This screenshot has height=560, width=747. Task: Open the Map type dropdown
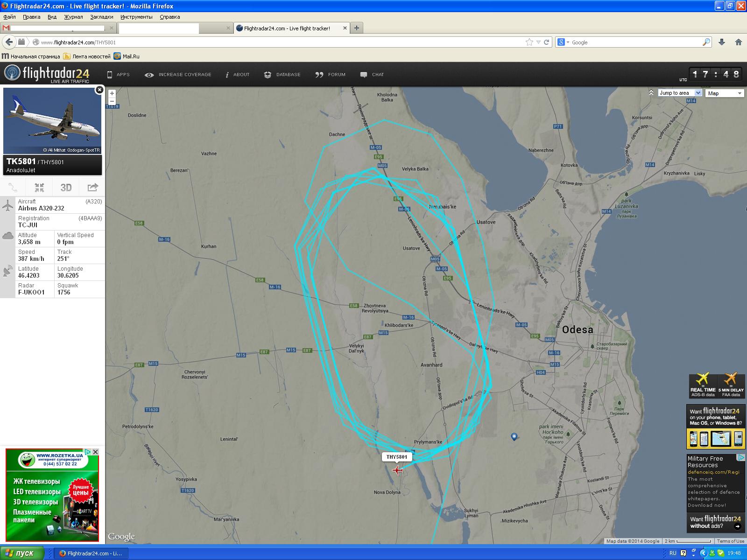click(725, 93)
